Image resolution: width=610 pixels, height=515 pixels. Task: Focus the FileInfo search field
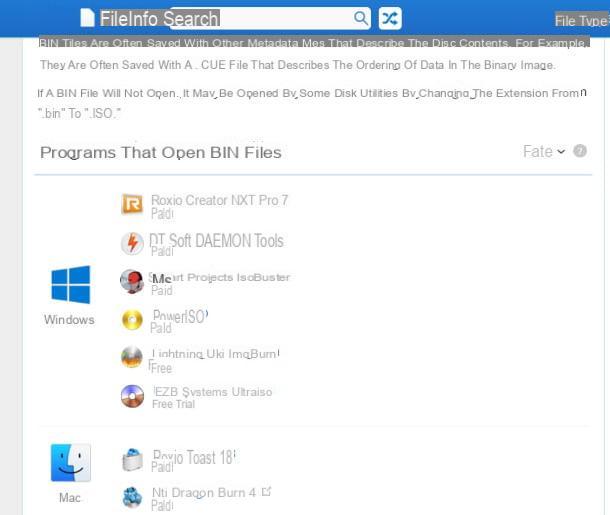tap(268, 18)
